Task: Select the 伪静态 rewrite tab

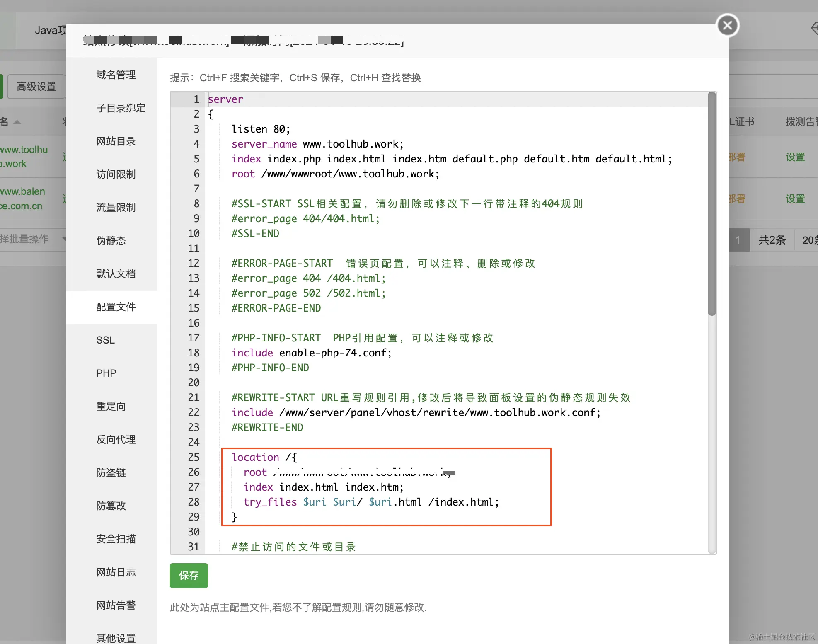Action: [x=111, y=241]
